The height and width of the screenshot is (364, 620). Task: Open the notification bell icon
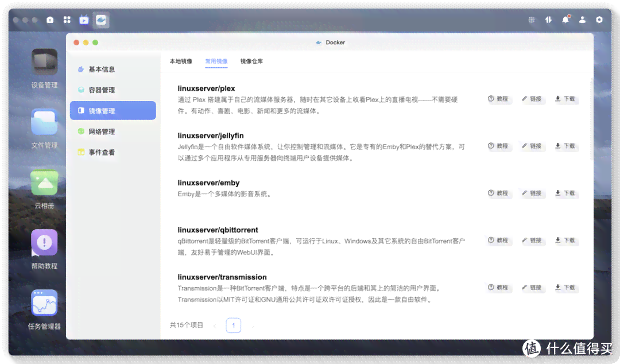pyautogui.click(x=566, y=20)
